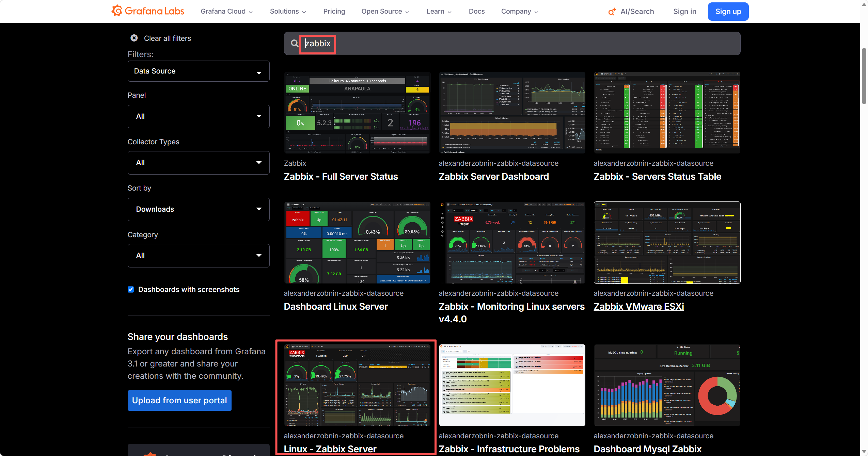
Task: Click the Grafana Labs logo
Action: tap(148, 11)
